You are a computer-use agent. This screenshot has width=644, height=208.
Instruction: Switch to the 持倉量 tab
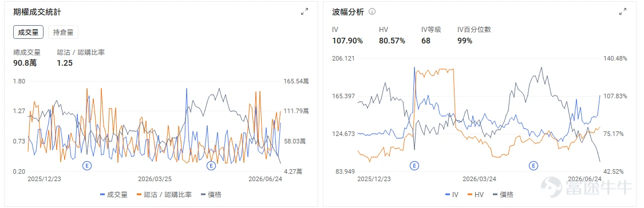63,32
